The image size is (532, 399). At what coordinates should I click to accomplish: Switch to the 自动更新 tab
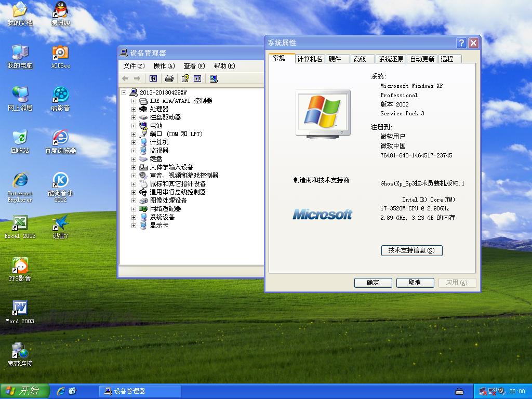(x=422, y=59)
